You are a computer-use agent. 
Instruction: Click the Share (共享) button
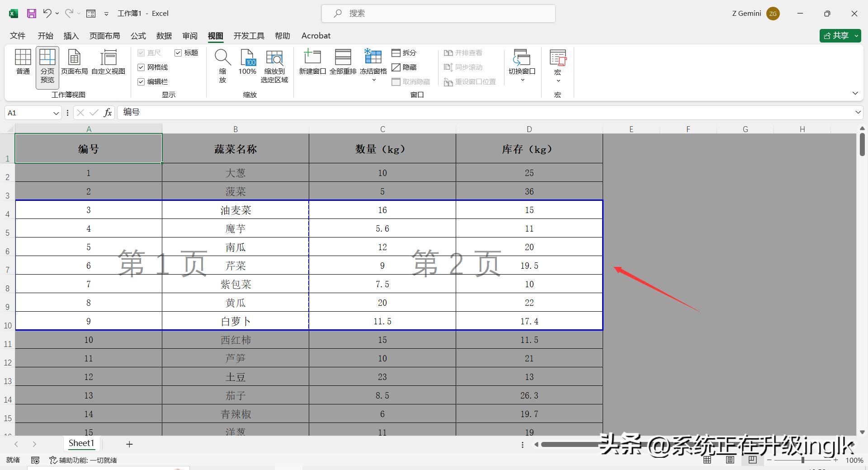[836, 36]
